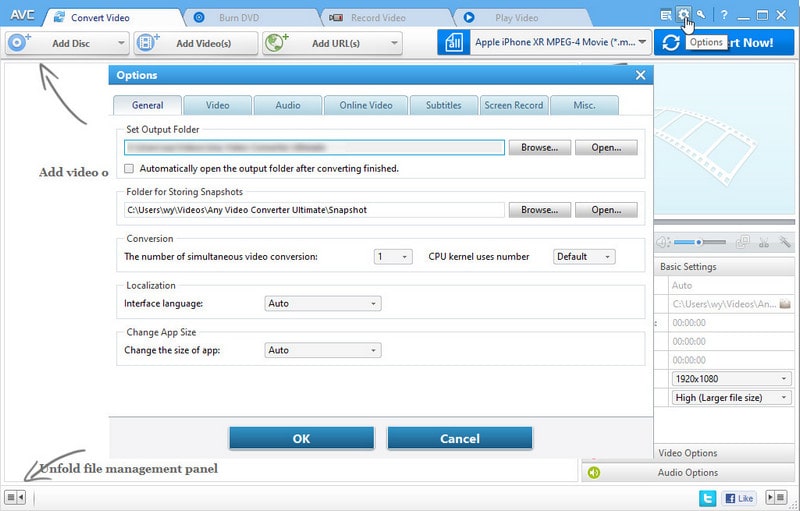Viewport: 800px width, 511px height.
Task: Unfold the file management panel icon
Action: 15,497
